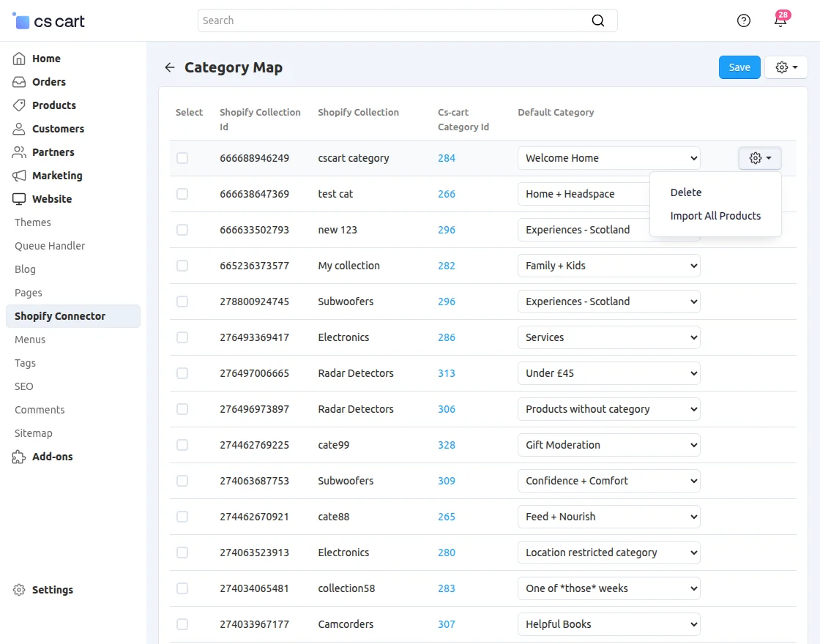Tick the checkbox for My collection row
The height and width of the screenshot is (644, 820).
[x=182, y=266]
